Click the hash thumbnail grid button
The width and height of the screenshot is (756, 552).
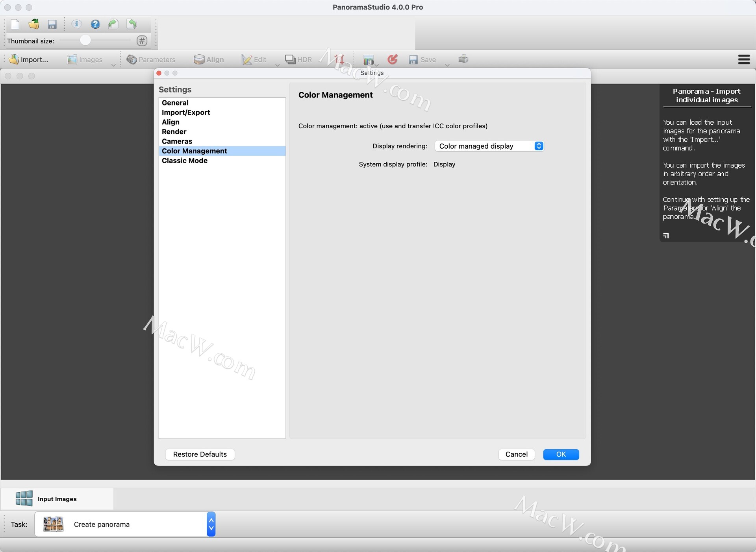[142, 41]
